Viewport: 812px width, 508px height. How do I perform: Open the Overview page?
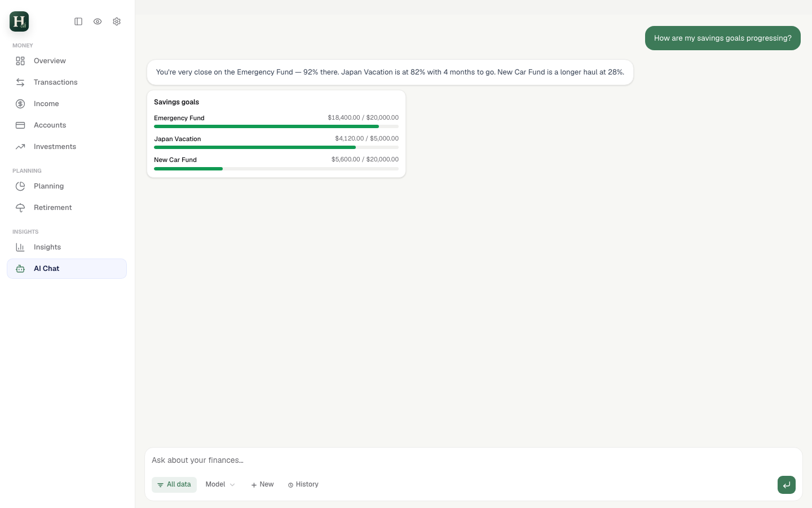click(67, 61)
